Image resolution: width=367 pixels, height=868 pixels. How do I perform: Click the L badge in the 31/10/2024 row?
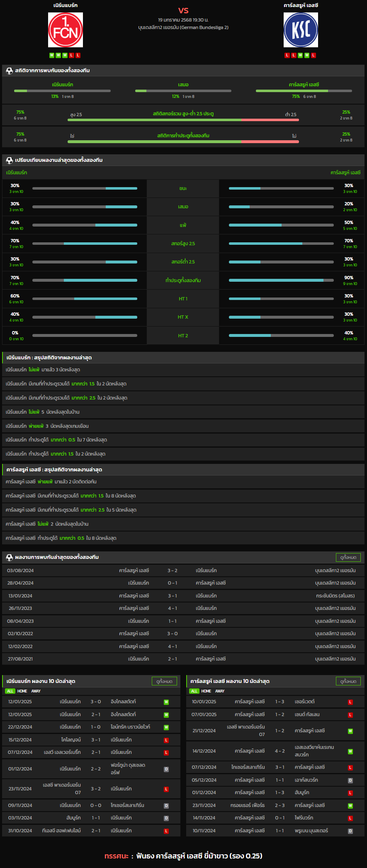point(166,831)
